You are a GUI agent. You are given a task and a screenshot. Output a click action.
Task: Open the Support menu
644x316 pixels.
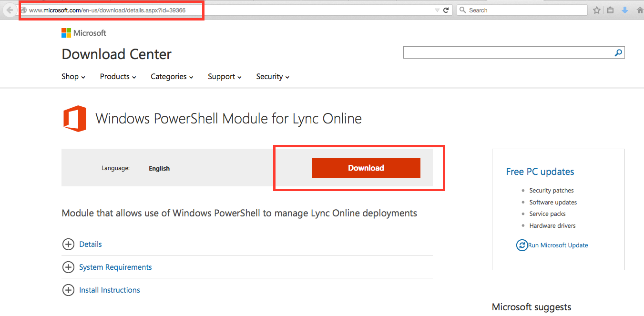225,77
